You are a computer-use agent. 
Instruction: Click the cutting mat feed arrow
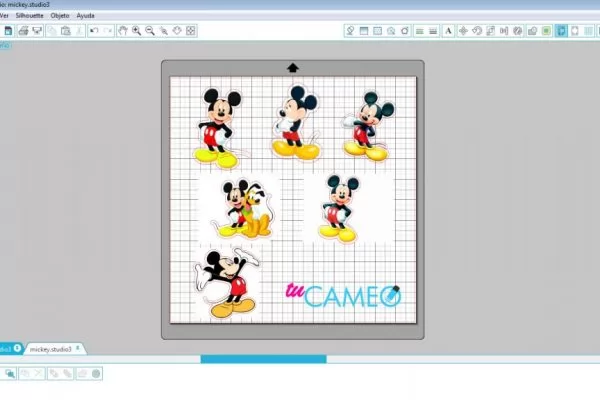(293, 68)
